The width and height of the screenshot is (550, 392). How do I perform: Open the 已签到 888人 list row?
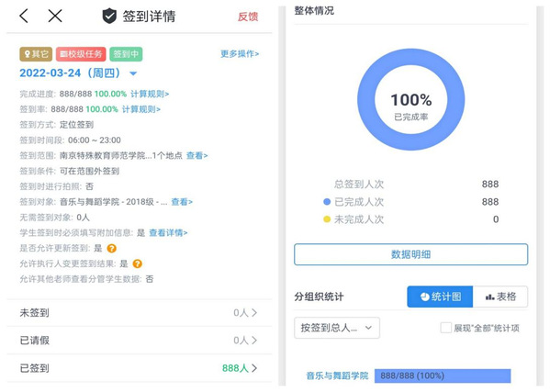(x=140, y=368)
